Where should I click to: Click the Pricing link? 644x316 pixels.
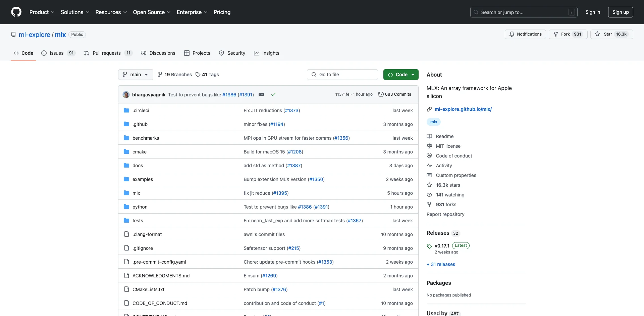click(222, 12)
